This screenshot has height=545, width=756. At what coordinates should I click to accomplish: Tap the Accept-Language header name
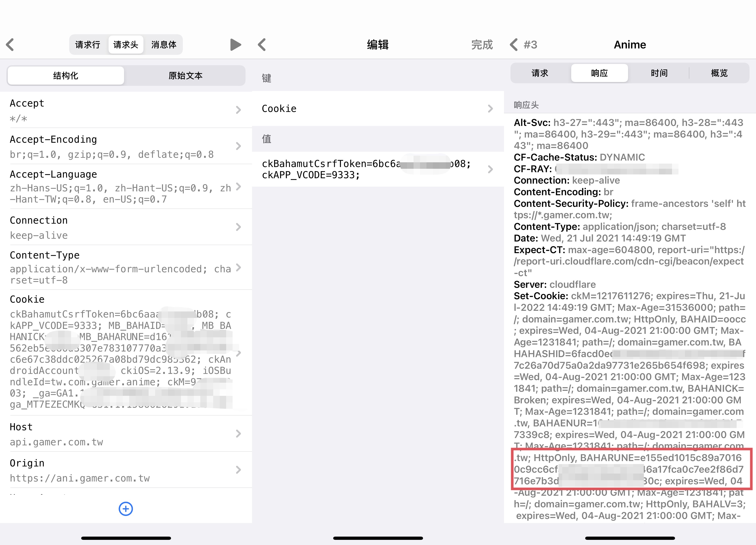[53, 174]
